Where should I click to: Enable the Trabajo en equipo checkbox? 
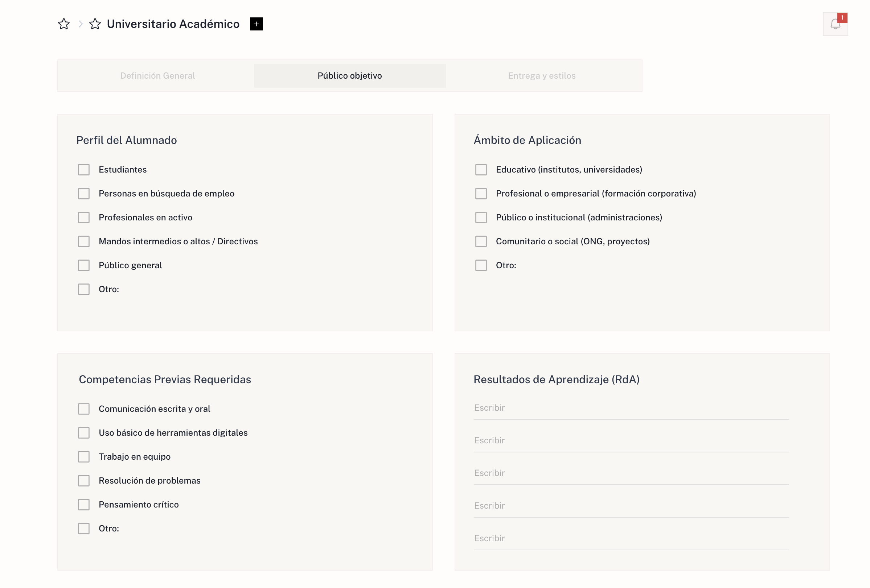pos(84,456)
